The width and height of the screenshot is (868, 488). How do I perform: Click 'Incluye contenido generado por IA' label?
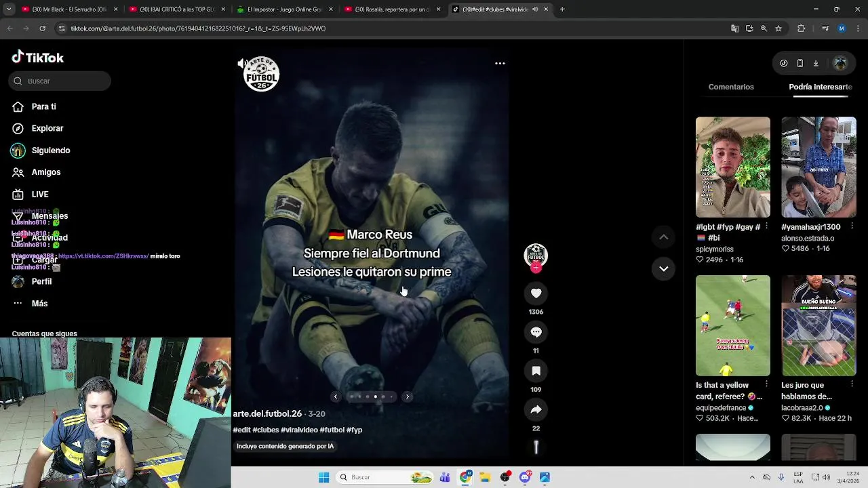(285, 446)
